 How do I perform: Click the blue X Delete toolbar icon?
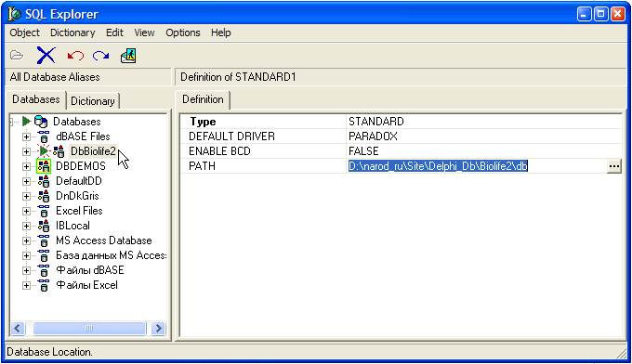[x=46, y=55]
